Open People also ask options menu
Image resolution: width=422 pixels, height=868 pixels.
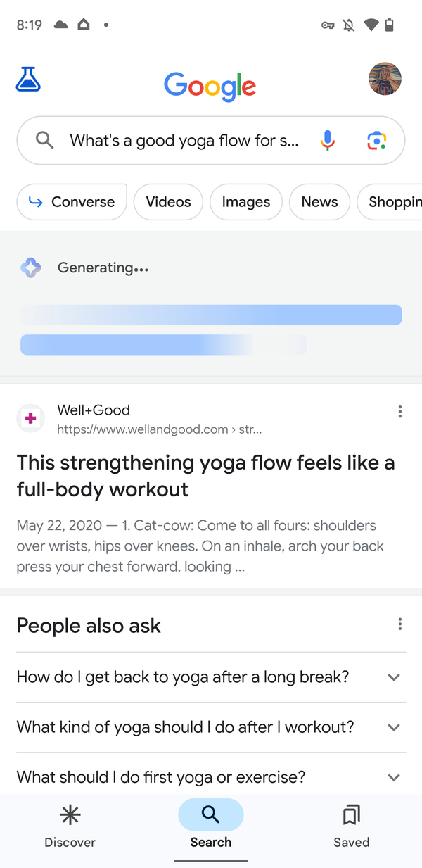click(x=399, y=624)
